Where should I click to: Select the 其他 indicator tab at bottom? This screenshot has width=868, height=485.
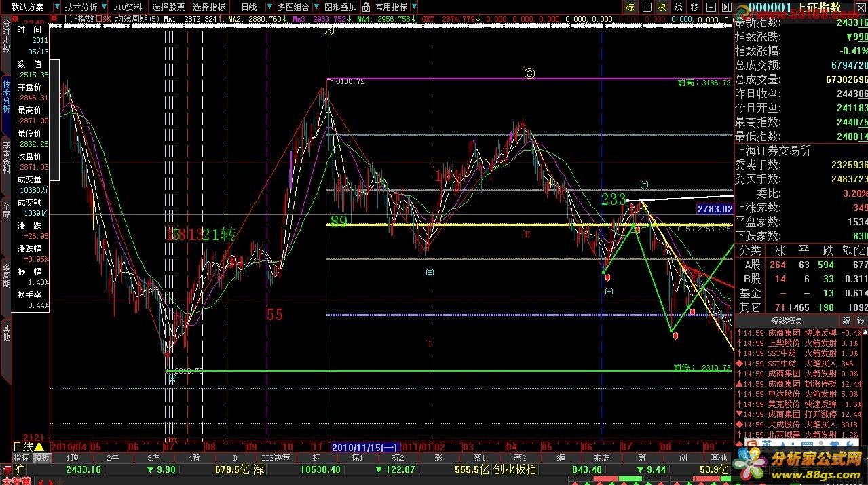(719, 458)
